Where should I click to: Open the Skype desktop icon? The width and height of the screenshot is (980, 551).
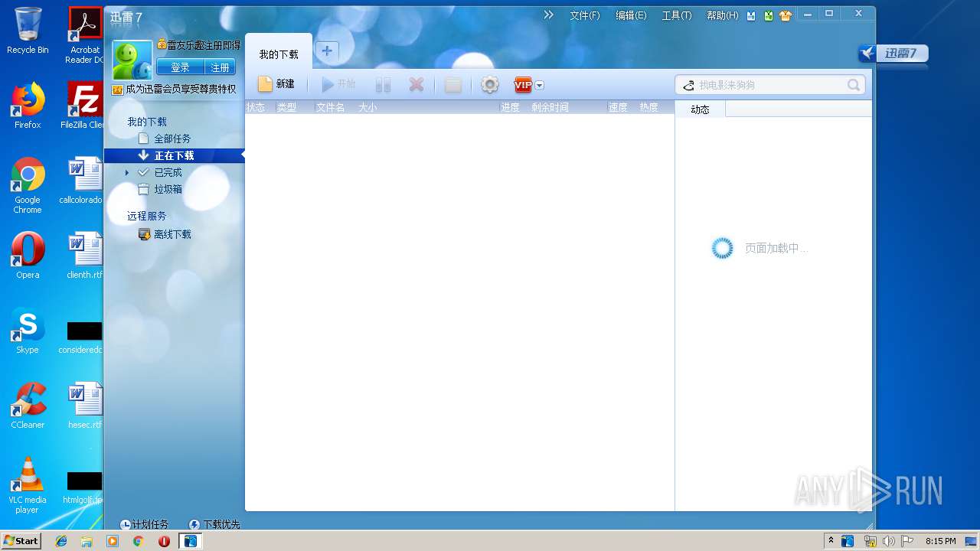click(28, 331)
